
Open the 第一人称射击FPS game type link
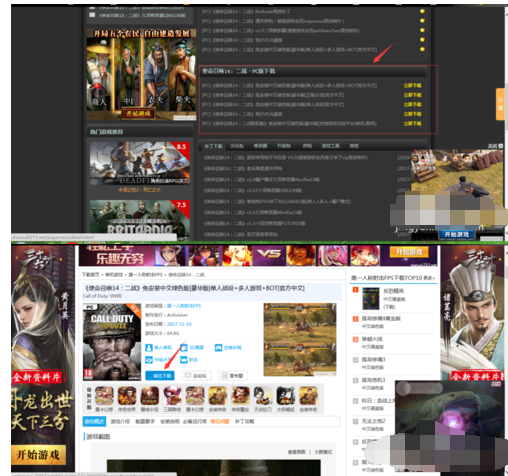point(184,306)
